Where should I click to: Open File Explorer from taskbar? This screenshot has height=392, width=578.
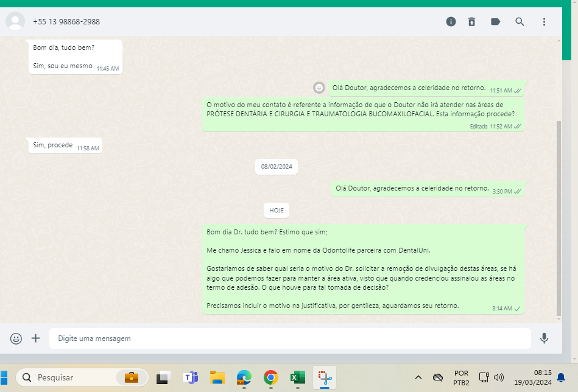click(x=217, y=377)
